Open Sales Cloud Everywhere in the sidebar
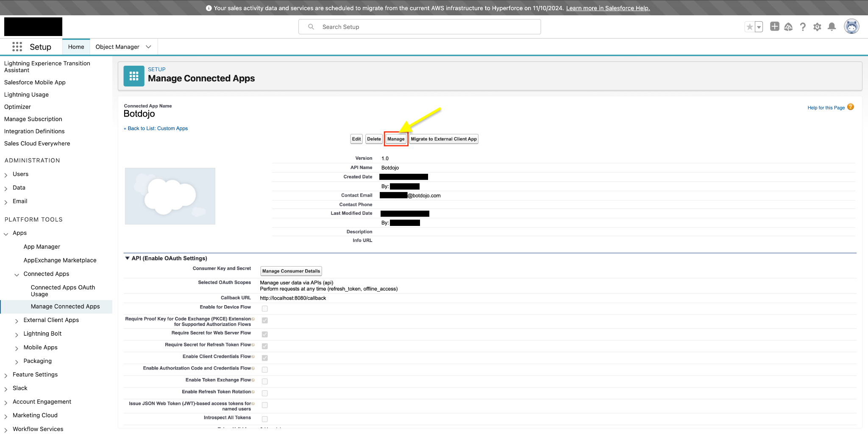 point(37,144)
